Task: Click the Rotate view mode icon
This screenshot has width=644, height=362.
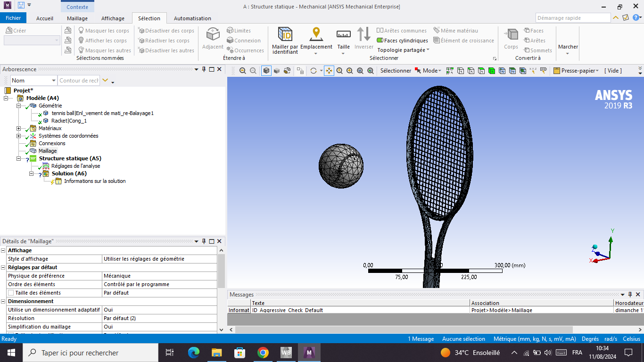Action: click(314, 71)
